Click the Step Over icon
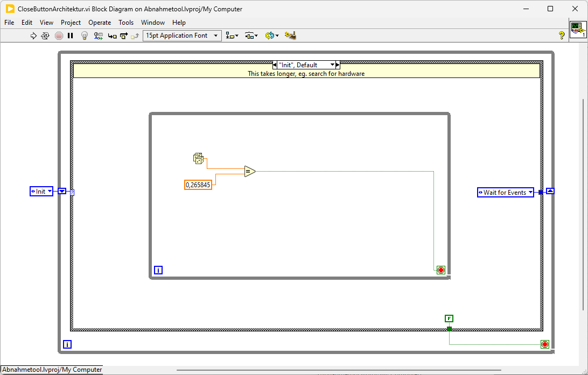 coord(124,36)
